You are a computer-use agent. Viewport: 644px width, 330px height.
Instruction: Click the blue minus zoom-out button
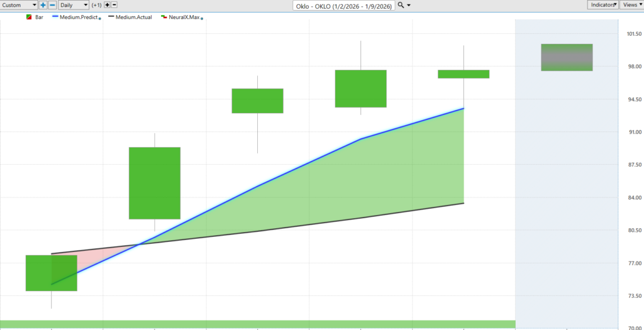(52, 4)
